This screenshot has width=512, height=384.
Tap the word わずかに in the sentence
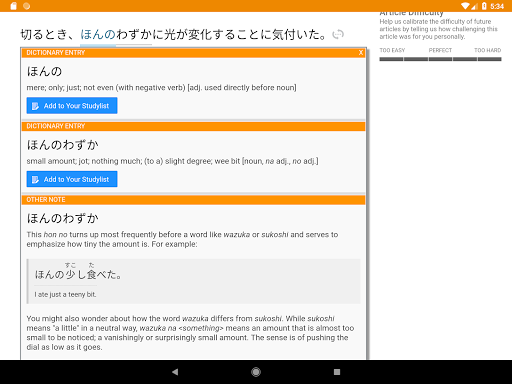pos(140,34)
